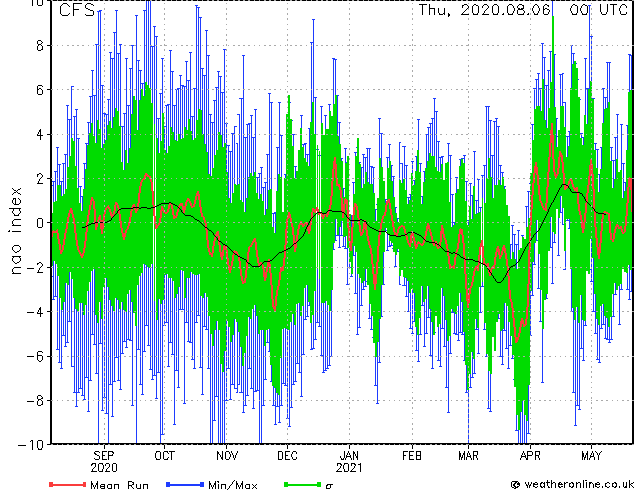This screenshot has height=490, width=634.
Task: Click the y-axis value -2
Action: 35,267
